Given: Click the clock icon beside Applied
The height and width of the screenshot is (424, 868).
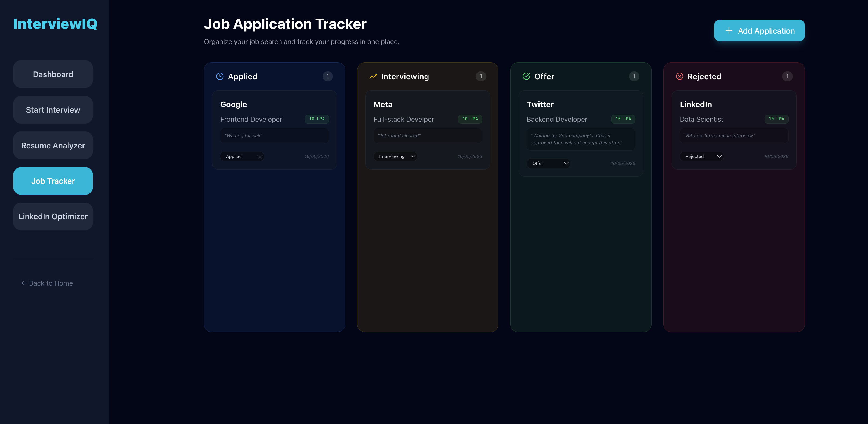Looking at the screenshot, I should coord(220,76).
